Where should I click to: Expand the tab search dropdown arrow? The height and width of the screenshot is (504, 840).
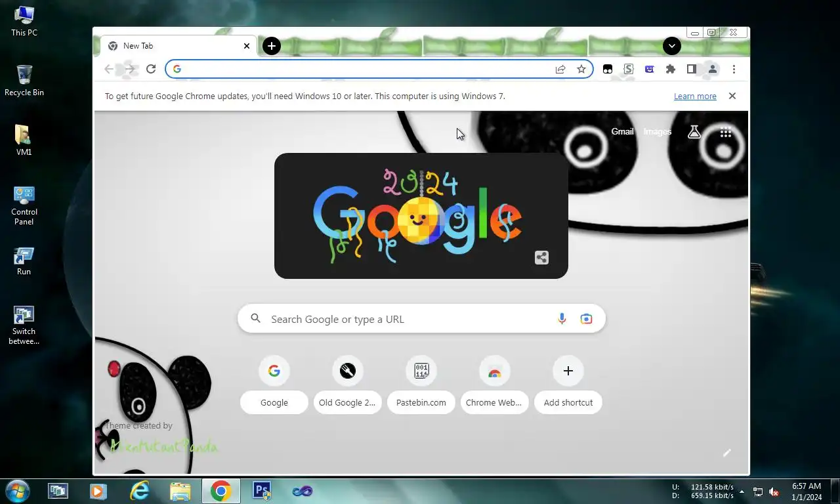(671, 46)
